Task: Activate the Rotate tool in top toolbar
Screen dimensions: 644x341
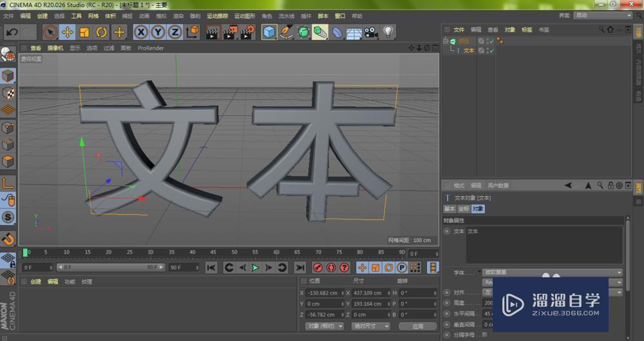Action: tap(102, 32)
